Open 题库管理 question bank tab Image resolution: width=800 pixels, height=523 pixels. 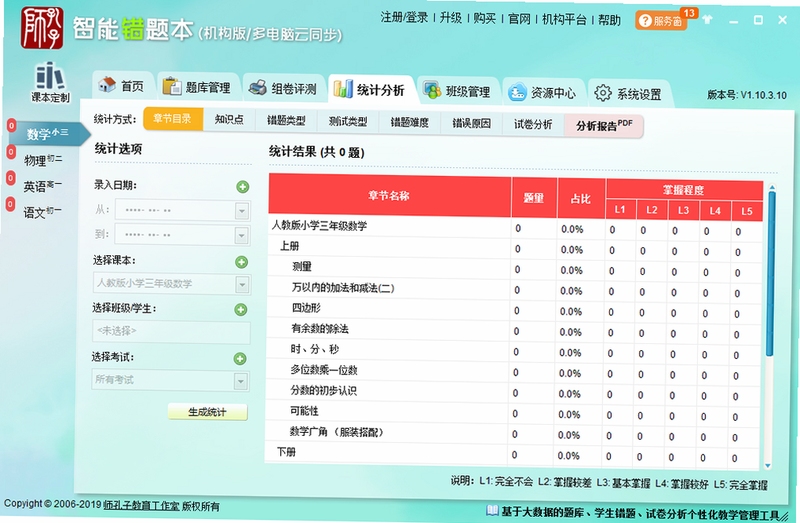pos(197,87)
